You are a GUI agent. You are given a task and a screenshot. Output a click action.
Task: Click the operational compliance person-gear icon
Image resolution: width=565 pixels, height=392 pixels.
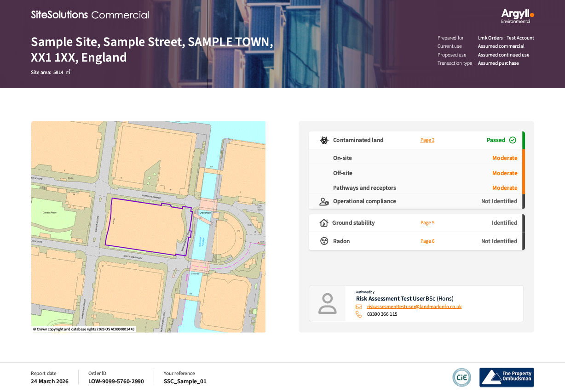point(324,201)
